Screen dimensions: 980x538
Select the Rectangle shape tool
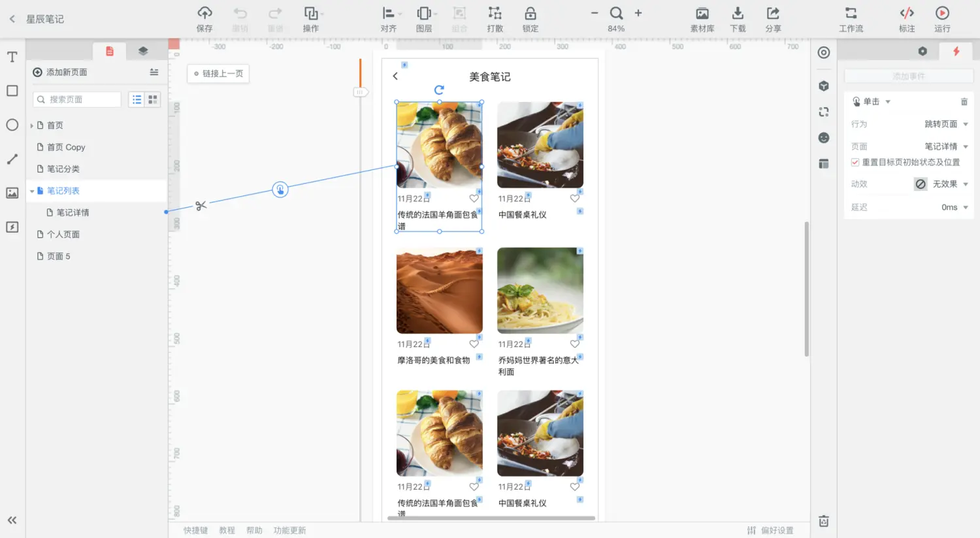coord(11,91)
